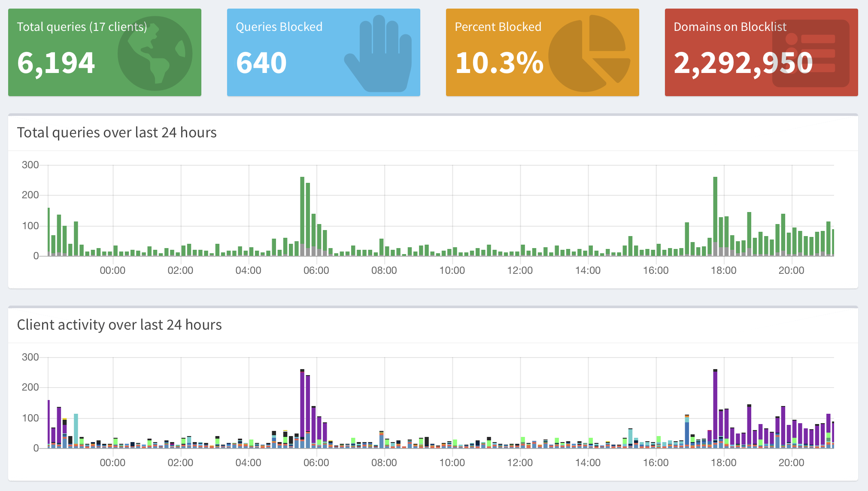Viewport: 868px width, 491px height.
Task: Click the purple spike before 18:00 in client chart
Action: (715, 403)
